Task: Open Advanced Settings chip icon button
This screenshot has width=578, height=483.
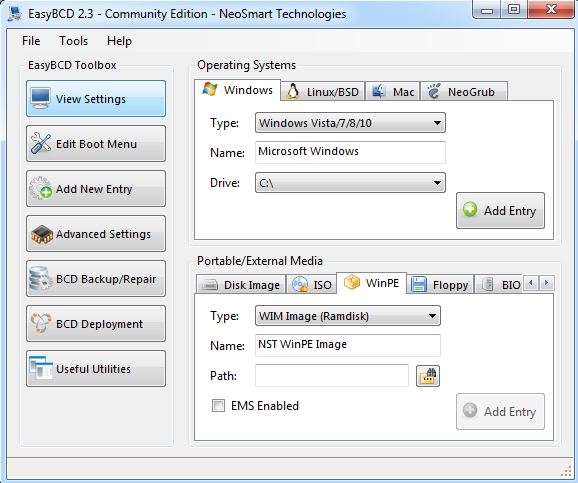Action: [x=96, y=234]
